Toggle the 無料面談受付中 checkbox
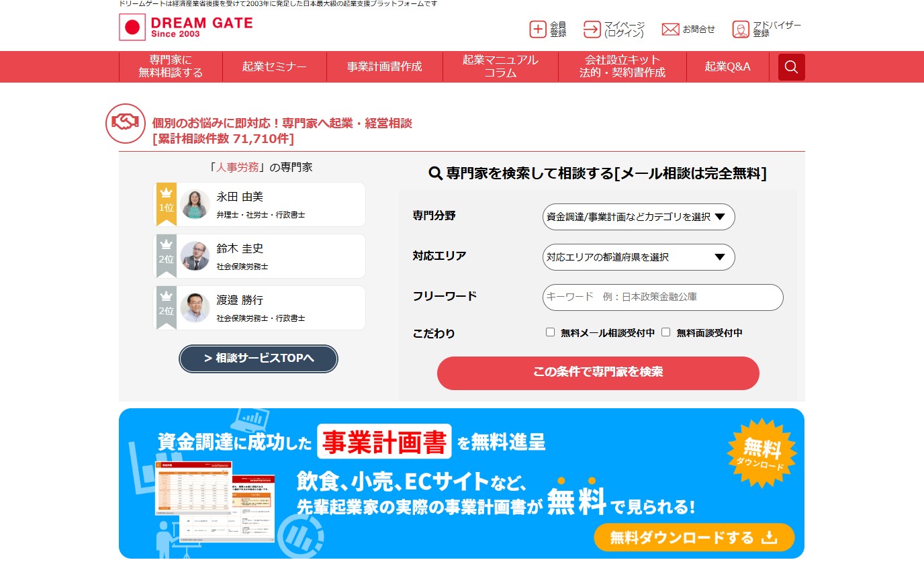This screenshot has height=562, width=924. pos(666,332)
